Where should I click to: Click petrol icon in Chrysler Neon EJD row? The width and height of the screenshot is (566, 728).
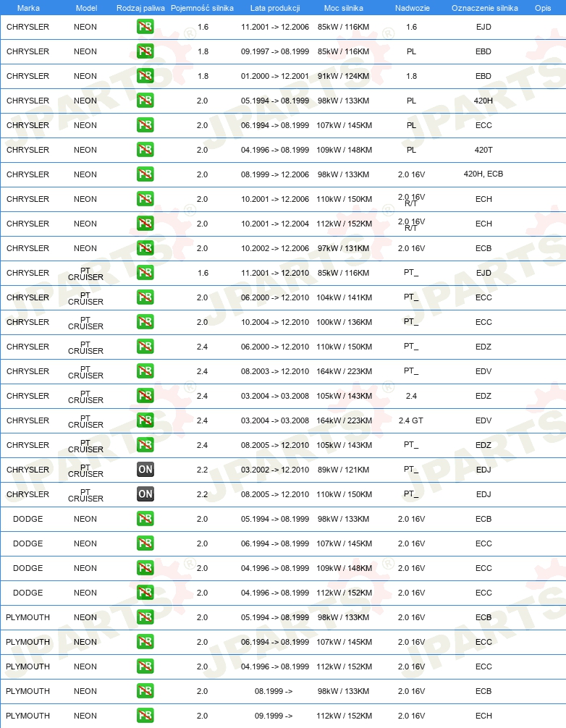[145, 27]
